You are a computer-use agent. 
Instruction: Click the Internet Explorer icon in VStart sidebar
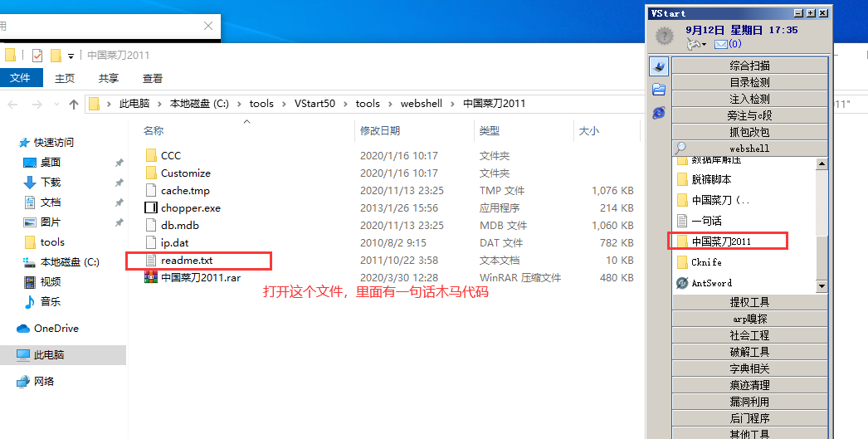coord(659,112)
